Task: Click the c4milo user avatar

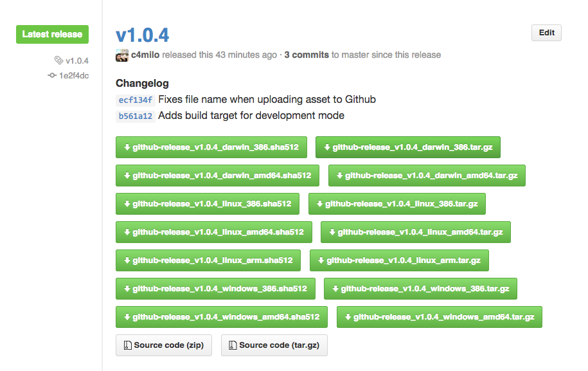Action: 121,55
